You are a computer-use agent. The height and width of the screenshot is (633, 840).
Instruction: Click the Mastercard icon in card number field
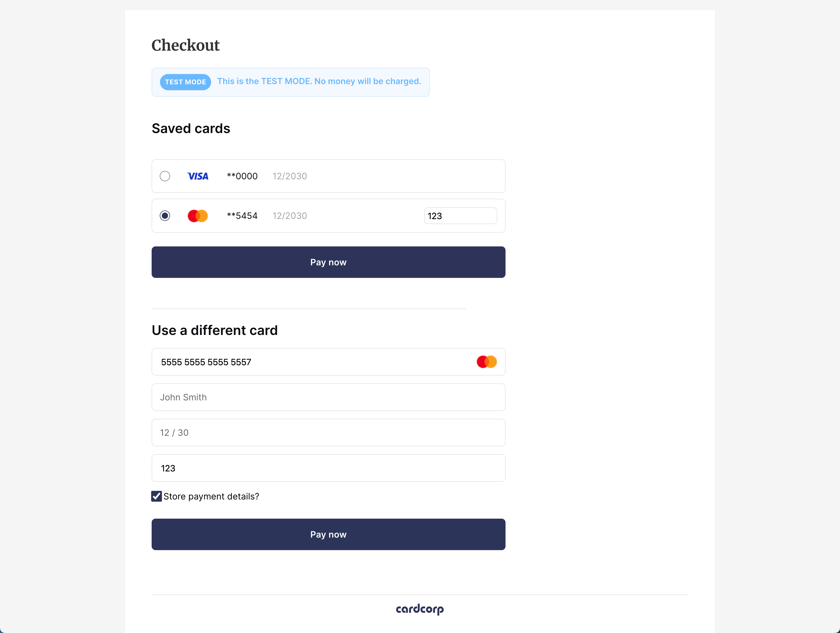tap(486, 362)
